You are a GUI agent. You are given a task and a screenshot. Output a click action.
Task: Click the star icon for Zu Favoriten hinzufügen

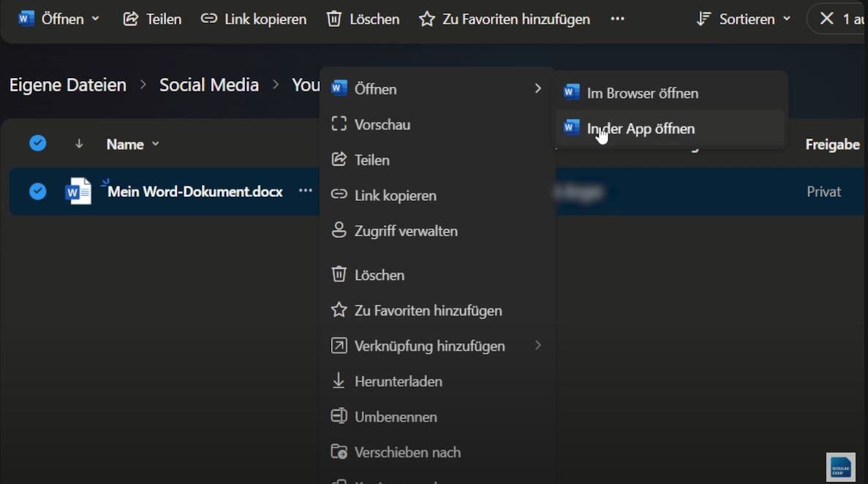(x=426, y=19)
